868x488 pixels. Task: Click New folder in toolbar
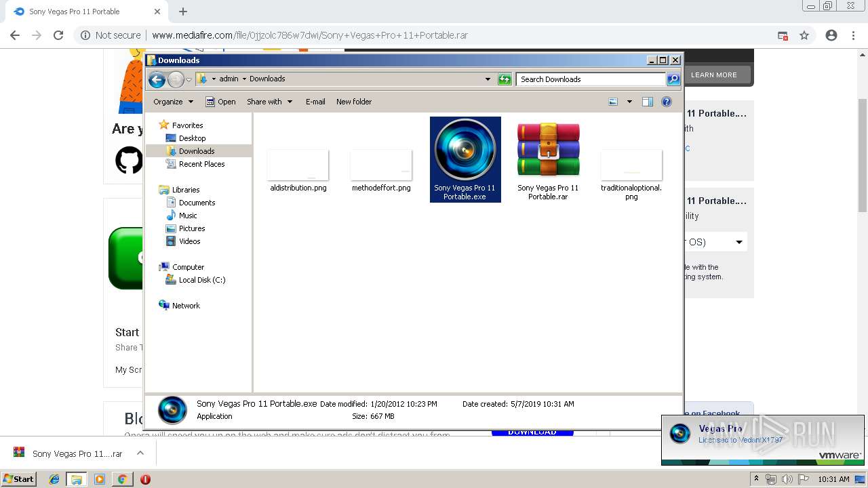(x=354, y=102)
